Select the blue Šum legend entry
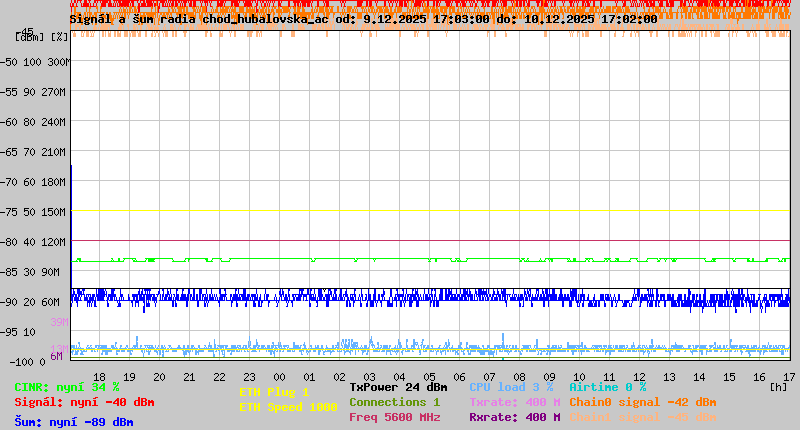Image resolution: width=800 pixels, height=430 pixels. click(73, 422)
